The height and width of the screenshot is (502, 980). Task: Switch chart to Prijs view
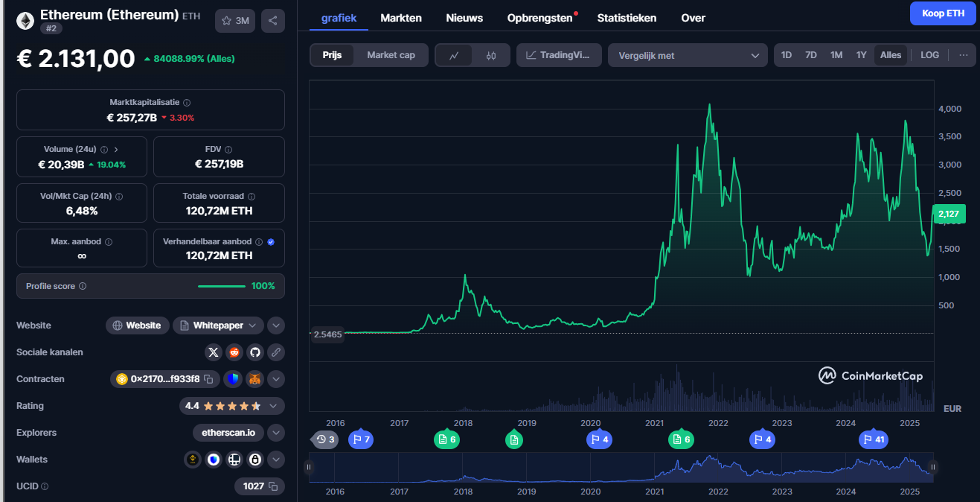(x=333, y=55)
